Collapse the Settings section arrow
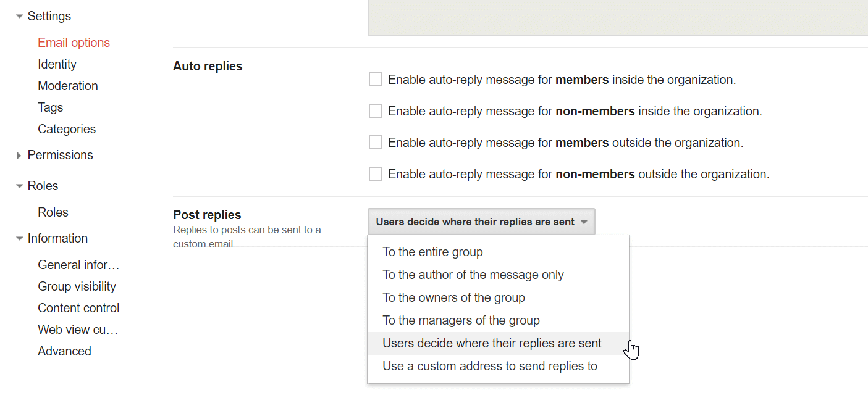Image resolution: width=868 pixels, height=403 pixels. (x=20, y=17)
